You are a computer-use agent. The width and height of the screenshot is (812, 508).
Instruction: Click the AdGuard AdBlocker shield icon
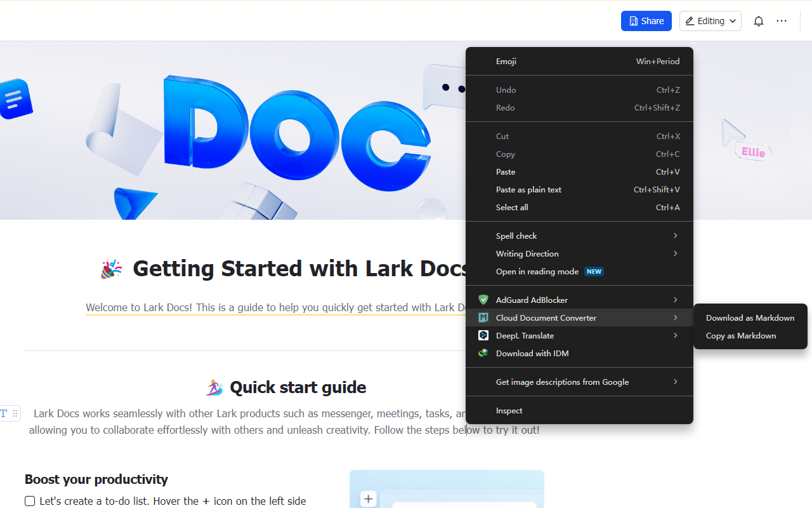pyautogui.click(x=483, y=300)
